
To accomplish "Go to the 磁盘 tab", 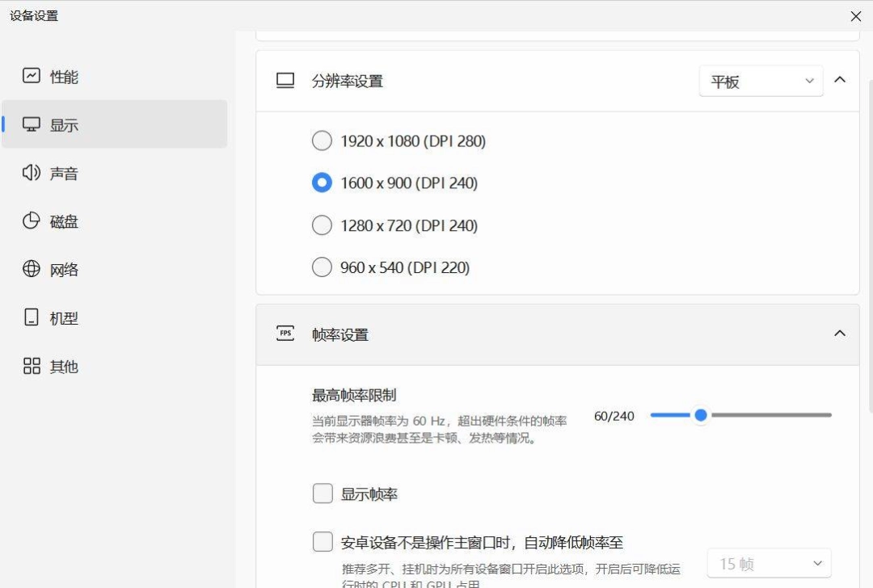I will (115, 220).
